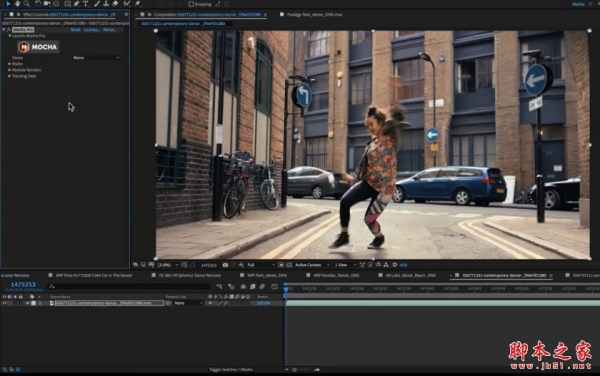Toggle Fast Previews in viewer bar

370,265
